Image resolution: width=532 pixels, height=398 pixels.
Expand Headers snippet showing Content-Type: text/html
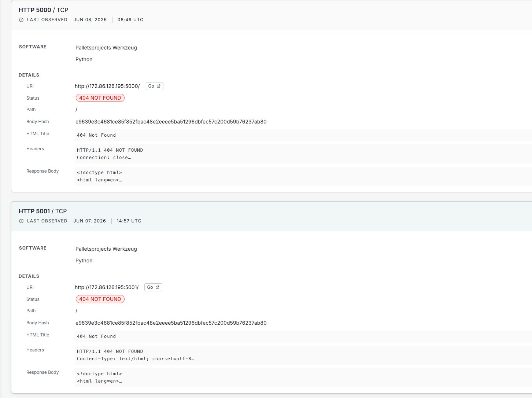click(x=303, y=355)
